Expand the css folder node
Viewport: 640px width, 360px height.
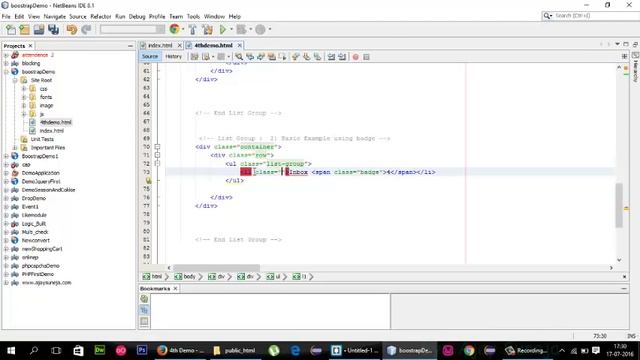pos(24,89)
